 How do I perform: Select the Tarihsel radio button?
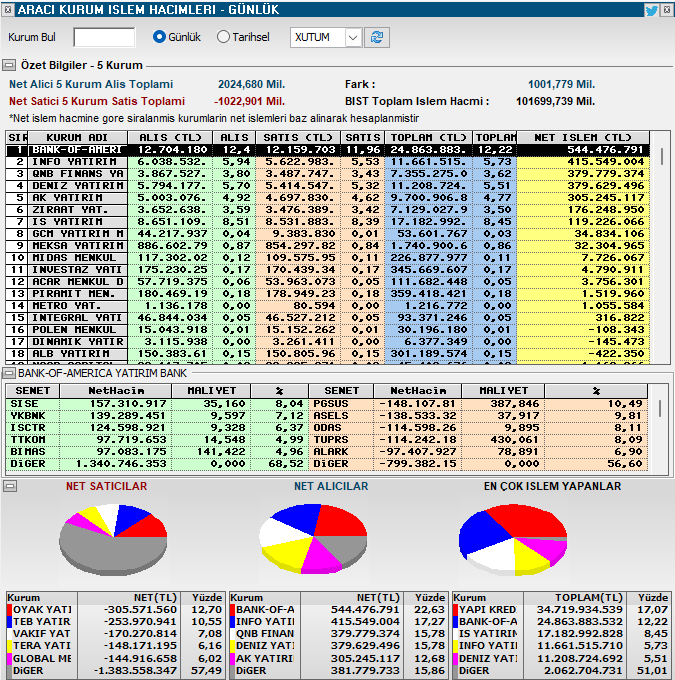[223, 37]
